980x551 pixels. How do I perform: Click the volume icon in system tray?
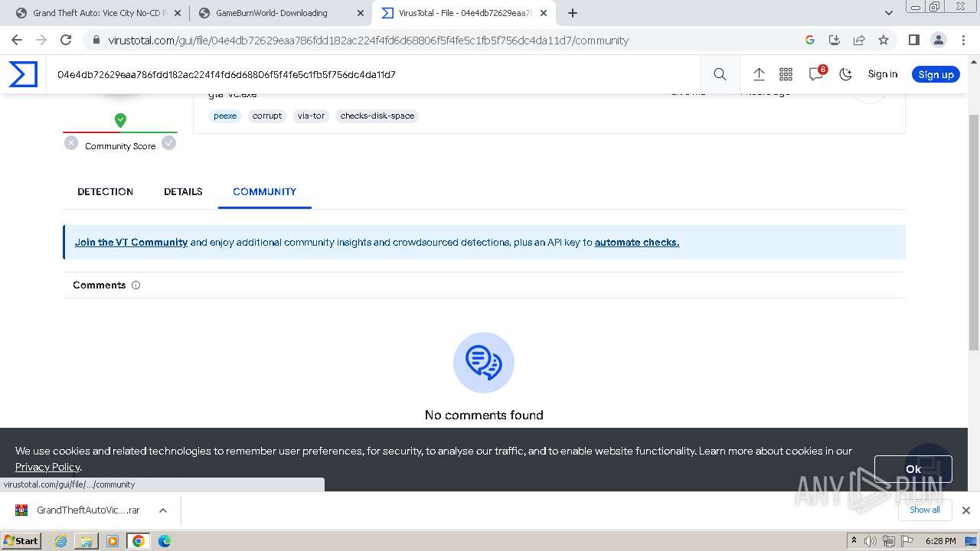871,541
